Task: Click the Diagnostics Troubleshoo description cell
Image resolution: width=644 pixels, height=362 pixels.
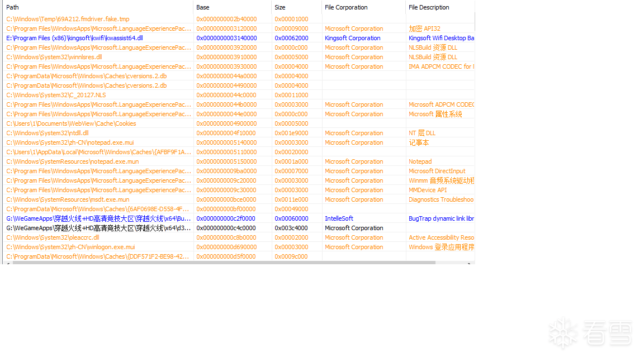Action: [442, 199]
